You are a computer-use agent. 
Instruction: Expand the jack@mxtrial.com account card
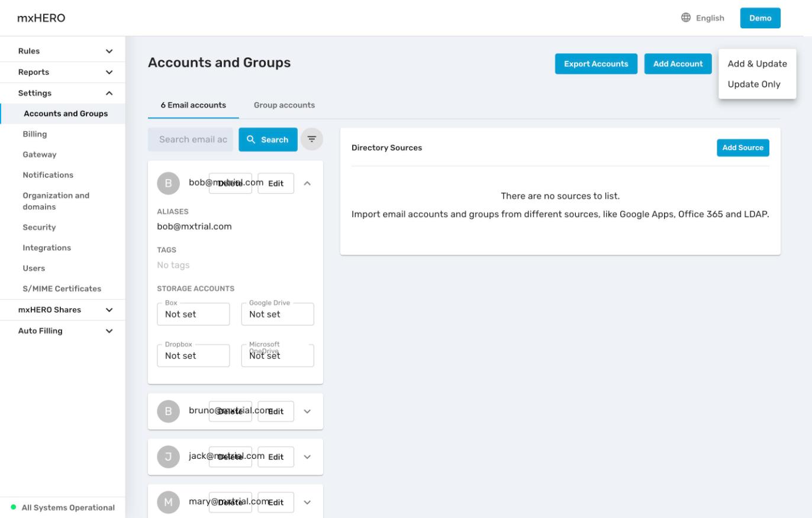click(307, 457)
